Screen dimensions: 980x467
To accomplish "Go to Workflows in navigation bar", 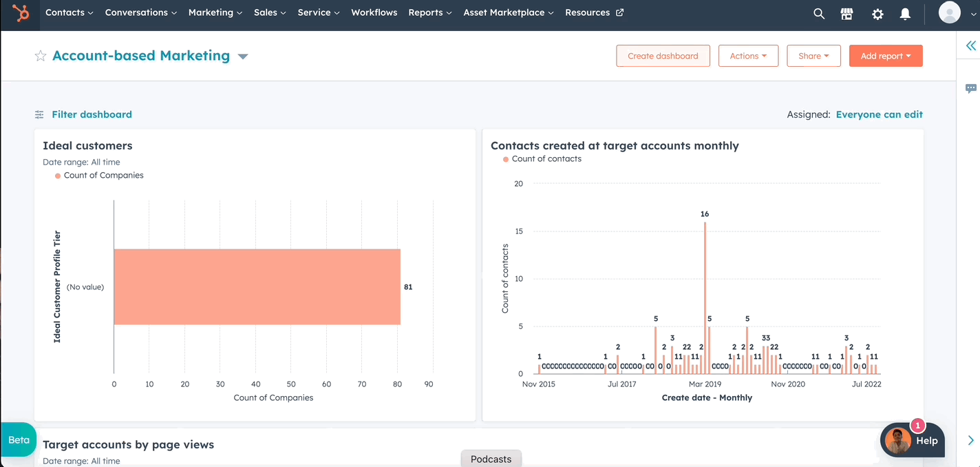I will click(x=374, y=12).
